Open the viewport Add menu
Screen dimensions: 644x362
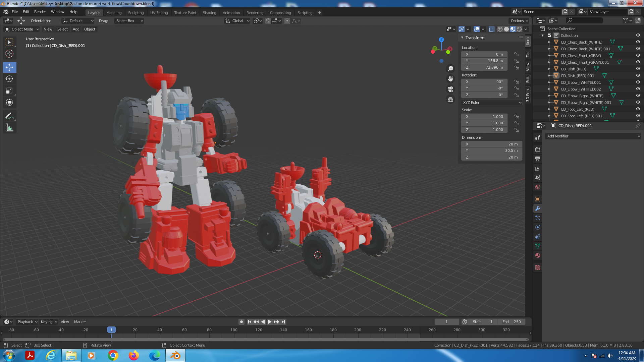pyautogui.click(x=76, y=29)
